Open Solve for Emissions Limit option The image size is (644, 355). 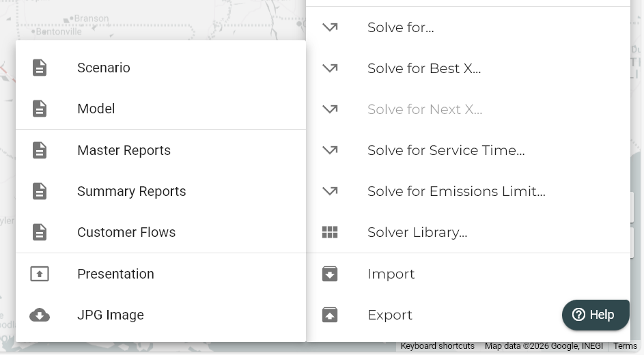(456, 191)
